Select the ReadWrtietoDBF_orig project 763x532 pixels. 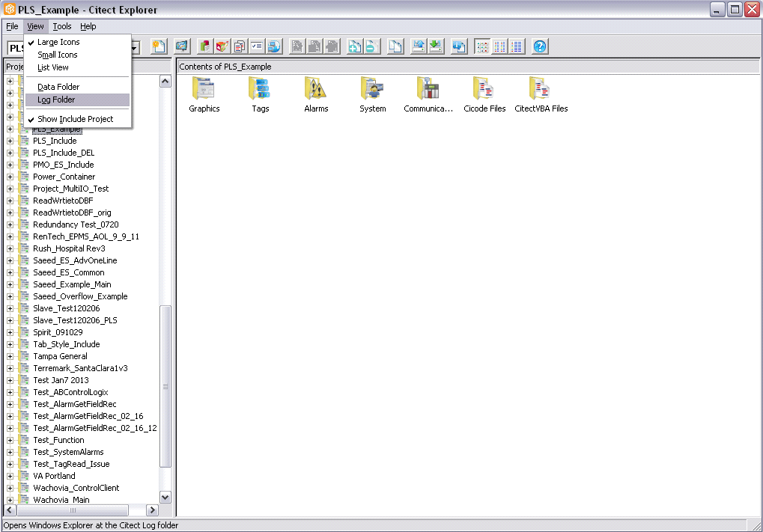[72, 213]
